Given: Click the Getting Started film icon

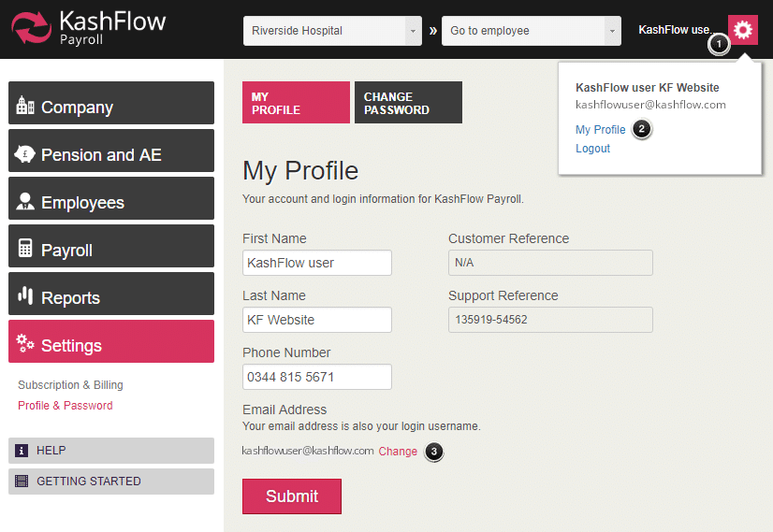Looking at the screenshot, I should pos(22,482).
